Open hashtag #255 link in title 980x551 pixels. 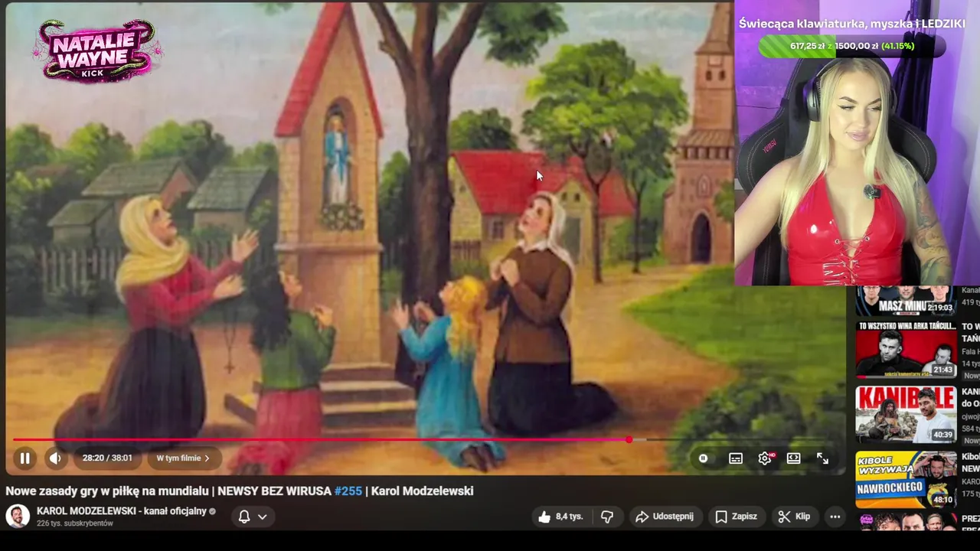coord(348,491)
